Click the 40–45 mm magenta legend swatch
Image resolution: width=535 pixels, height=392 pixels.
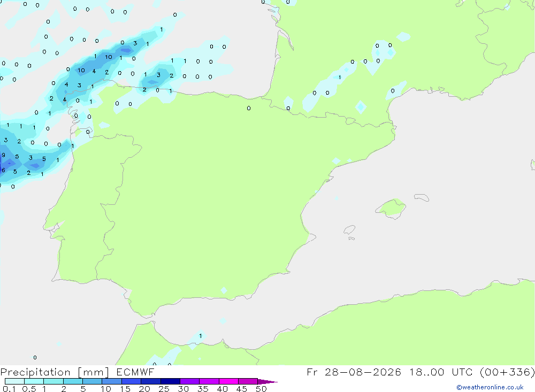click(x=228, y=381)
